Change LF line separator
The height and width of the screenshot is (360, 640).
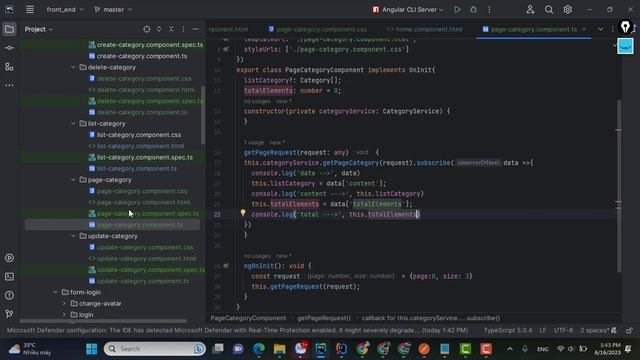[542, 330]
